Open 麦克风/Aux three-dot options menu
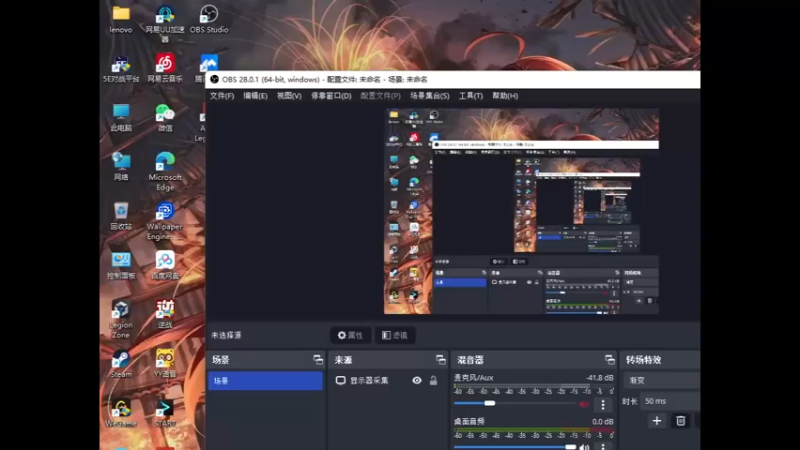Image resolution: width=800 pixels, height=450 pixels. (603, 405)
